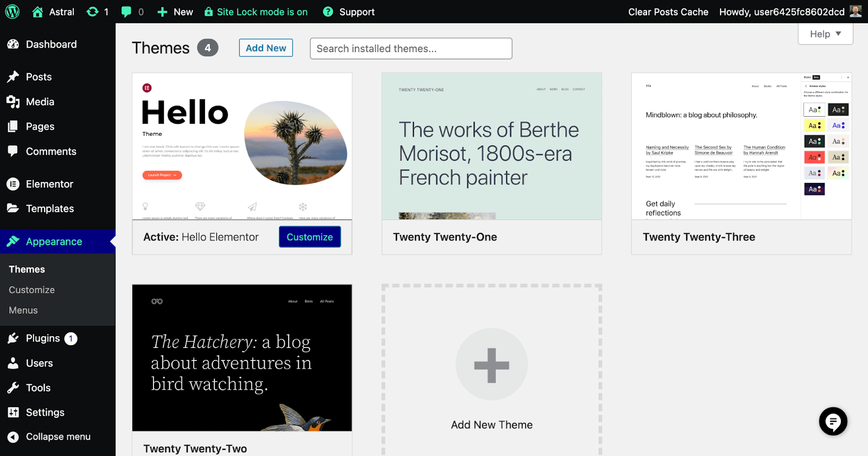Click the user avatar picture
This screenshot has width=868, height=456.
856,11
